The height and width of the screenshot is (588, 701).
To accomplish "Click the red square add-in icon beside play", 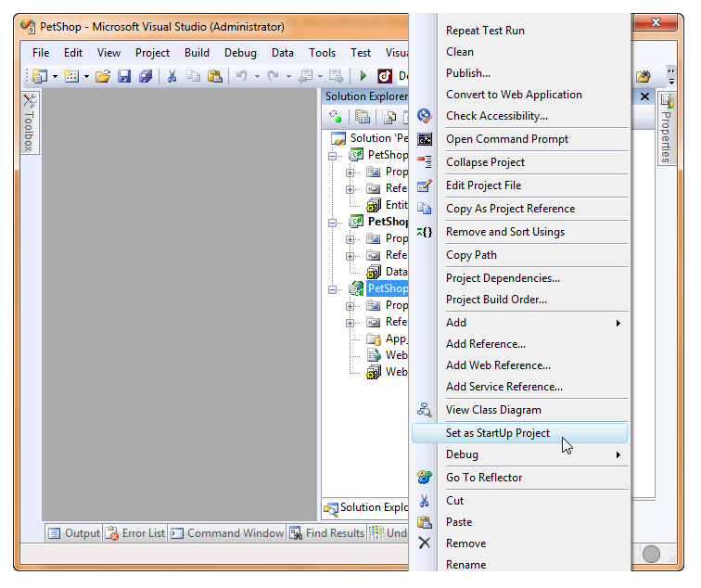I will (x=385, y=76).
